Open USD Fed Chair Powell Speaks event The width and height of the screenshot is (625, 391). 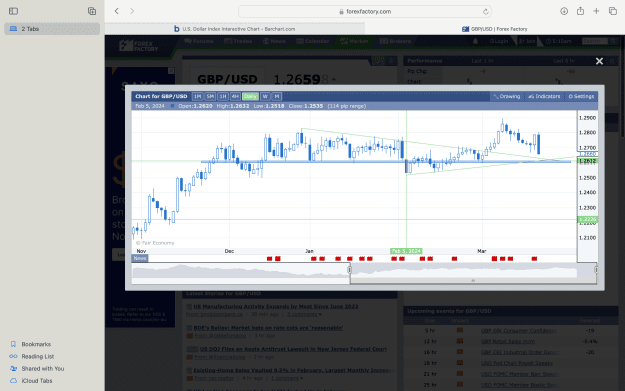517,363
